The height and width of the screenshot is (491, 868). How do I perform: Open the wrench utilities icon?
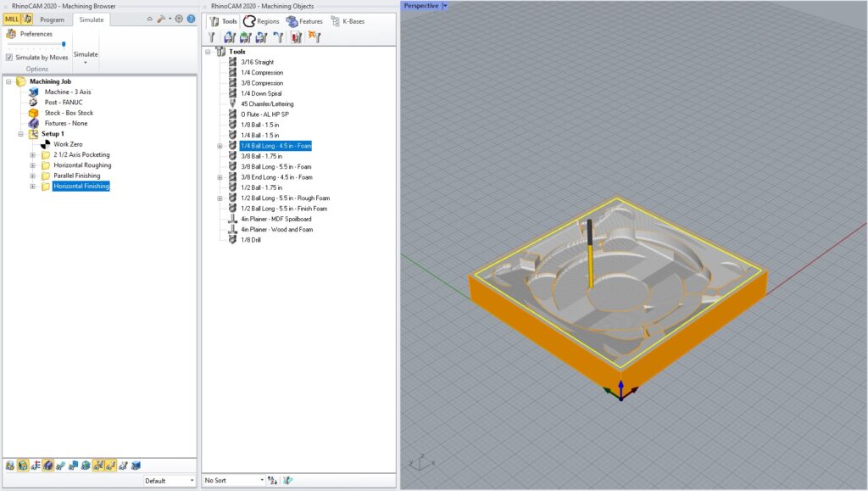tap(162, 19)
